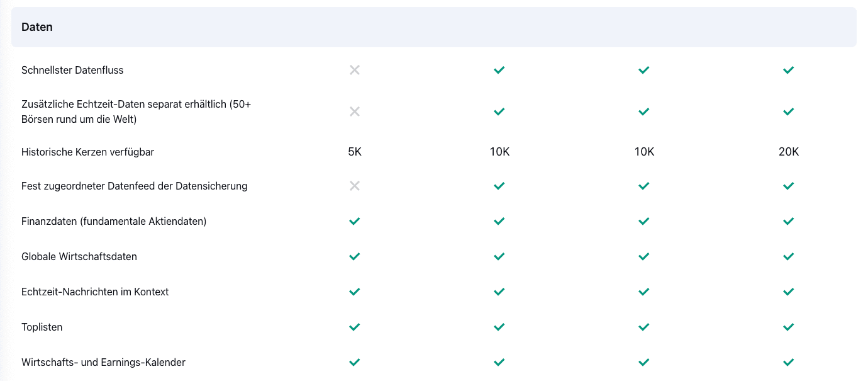Click last checkmark in Wirtschafts- und Earnings-Kalender row

coord(789,362)
